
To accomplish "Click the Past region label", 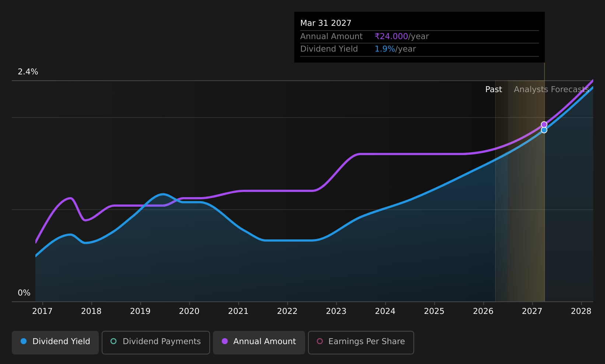I will [x=494, y=90].
